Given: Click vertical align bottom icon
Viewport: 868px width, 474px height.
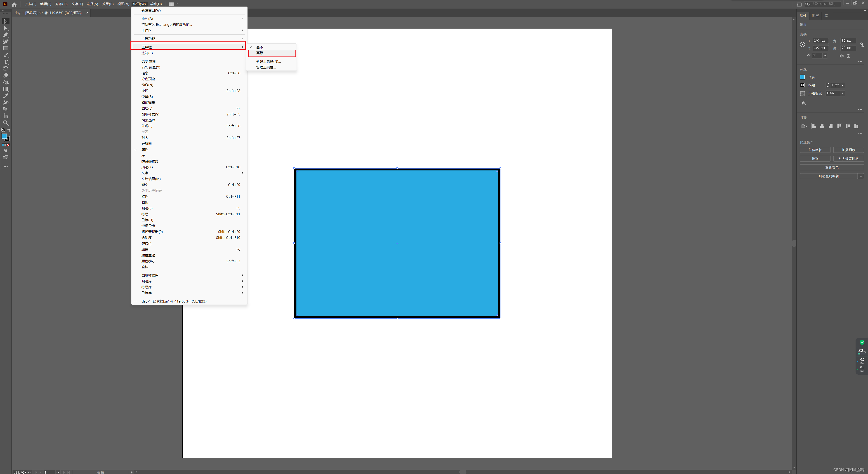Looking at the screenshot, I should pyautogui.click(x=856, y=126).
